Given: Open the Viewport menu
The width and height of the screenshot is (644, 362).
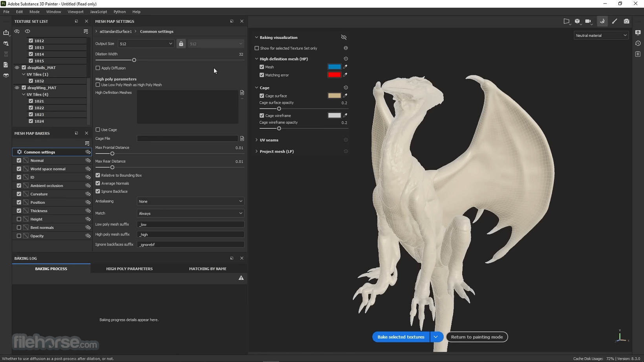Looking at the screenshot, I should pyautogui.click(x=75, y=12).
